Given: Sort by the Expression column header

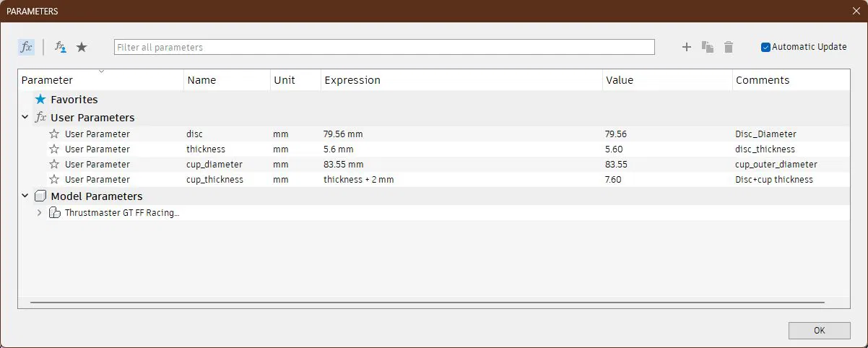Looking at the screenshot, I should coord(461,80).
